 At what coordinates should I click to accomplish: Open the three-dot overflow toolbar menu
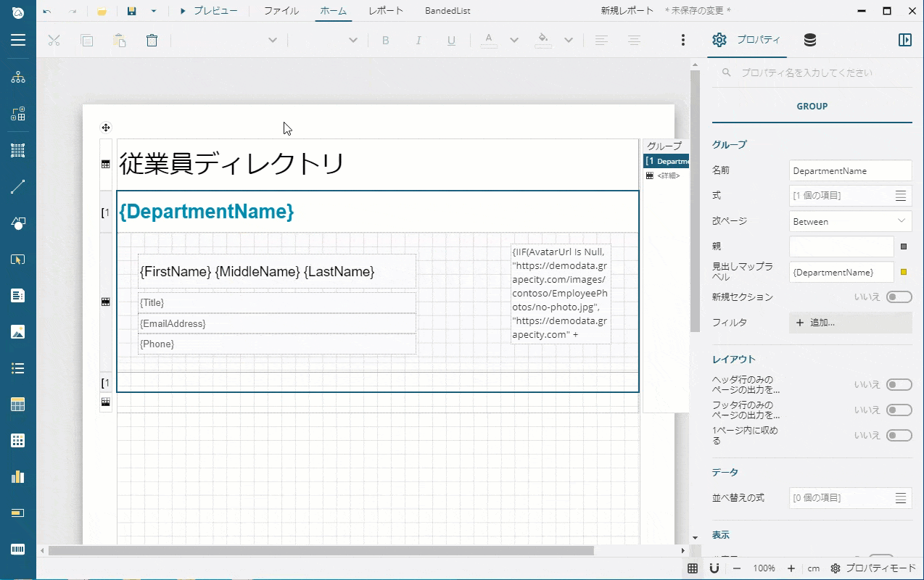tap(682, 41)
